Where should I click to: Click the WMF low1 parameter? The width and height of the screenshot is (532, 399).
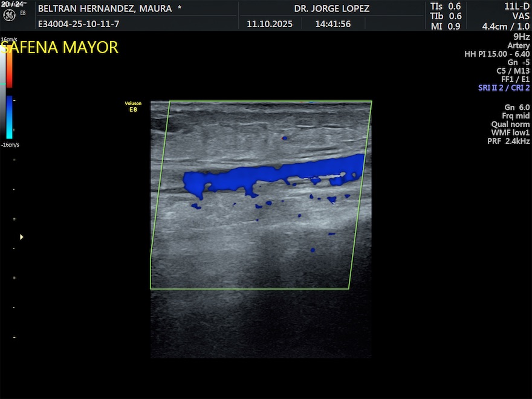click(x=510, y=132)
